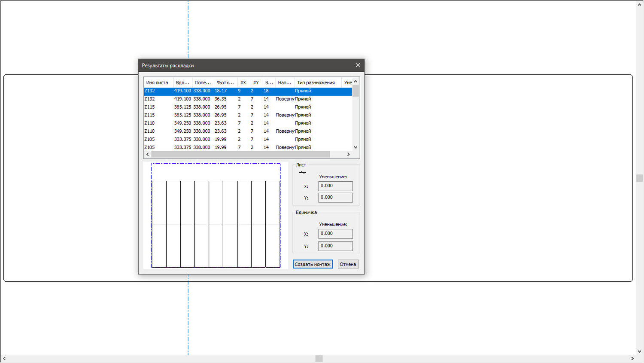Click the main window vertical scrollbar thumb
The width and height of the screenshot is (644, 363).
pyautogui.click(x=640, y=178)
